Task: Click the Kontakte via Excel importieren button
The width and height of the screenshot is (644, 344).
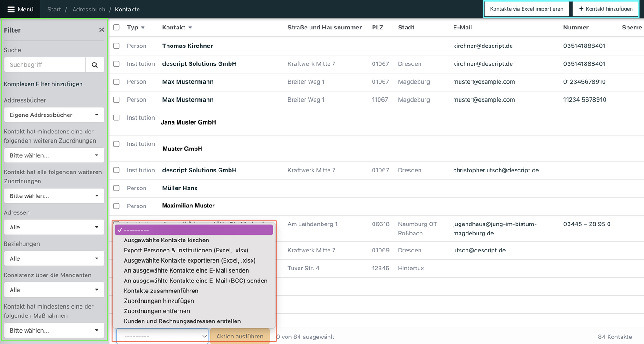Action: pyautogui.click(x=526, y=9)
